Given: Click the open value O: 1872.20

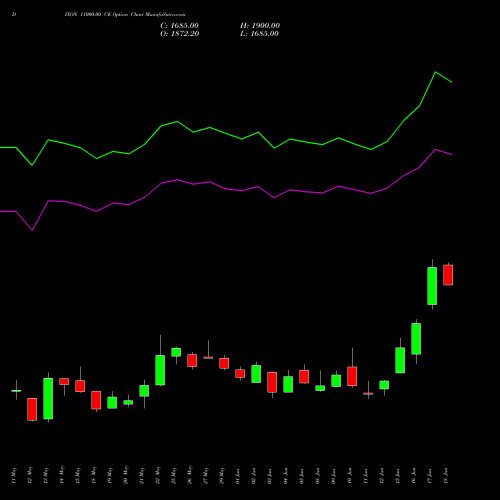Looking at the screenshot, I should (180, 34).
